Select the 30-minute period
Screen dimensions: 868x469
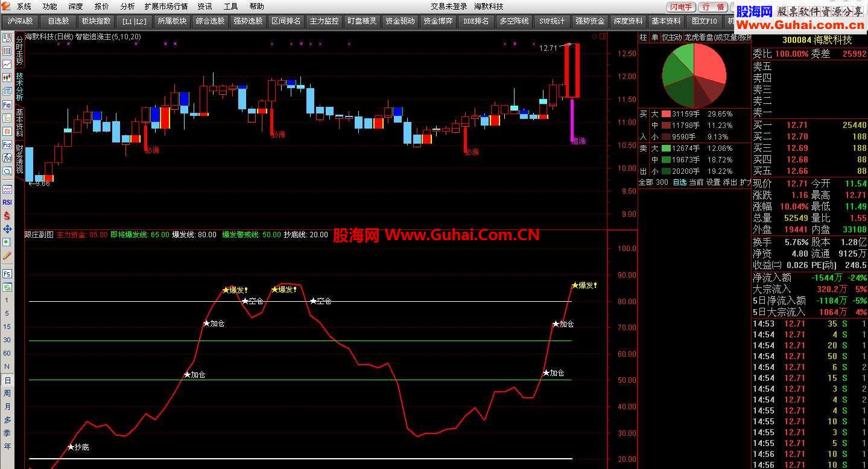tap(7, 340)
